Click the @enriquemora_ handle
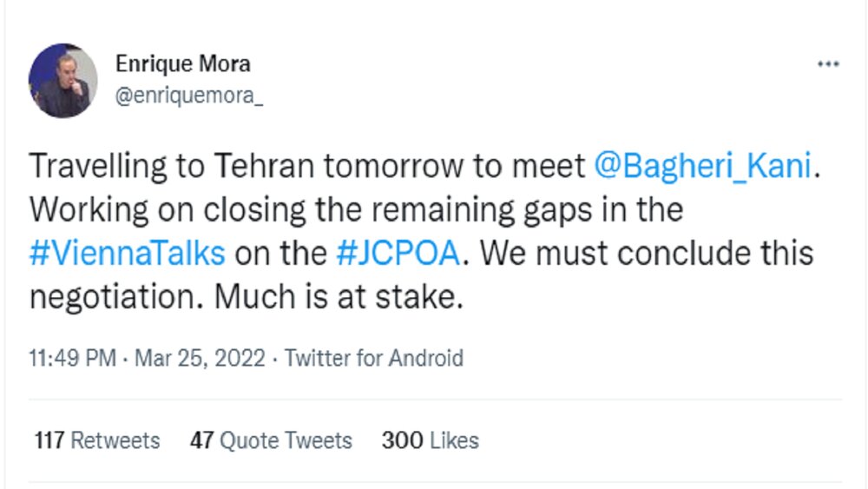 pos(188,96)
